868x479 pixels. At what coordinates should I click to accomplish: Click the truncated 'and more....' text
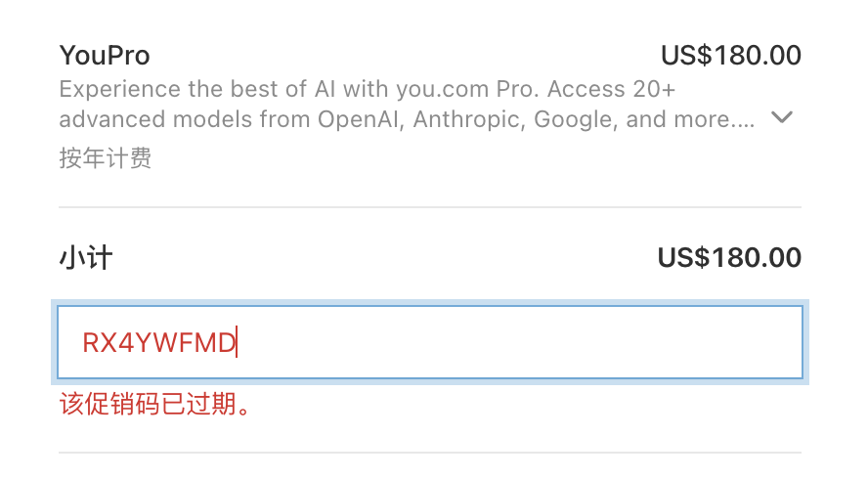(x=690, y=119)
